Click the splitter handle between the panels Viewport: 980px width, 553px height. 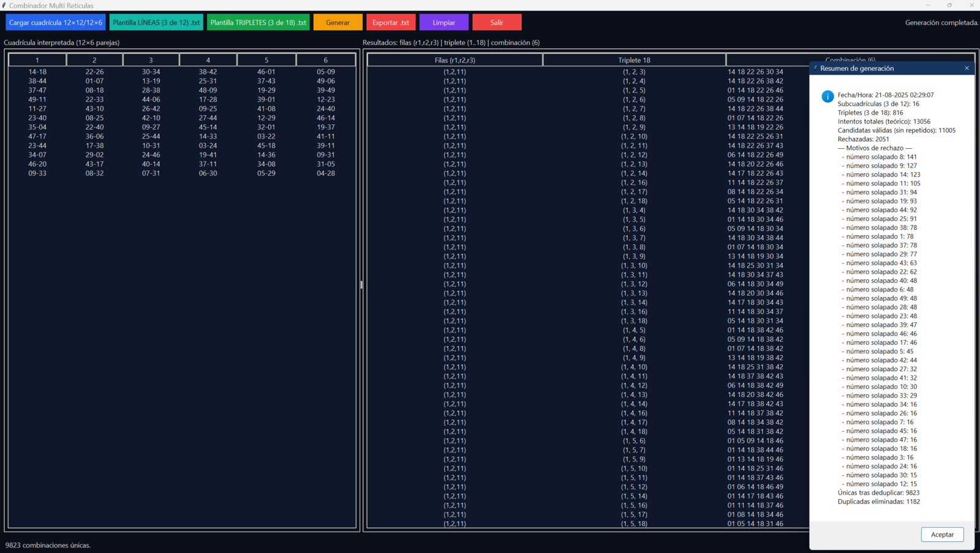pyautogui.click(x=361, y=285)
